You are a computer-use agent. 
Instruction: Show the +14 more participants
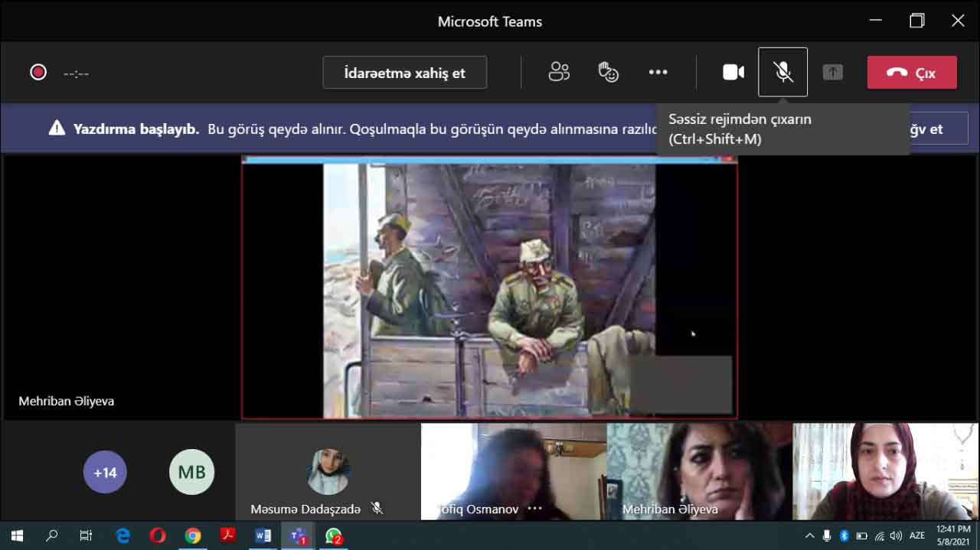click(105, 472)
